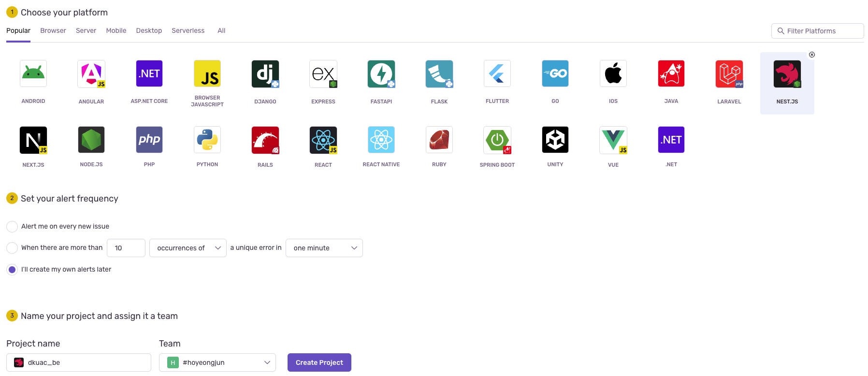The width and height of the screenshot is (868, 376).
Task: Show All platforms tab
Action: 221,30
